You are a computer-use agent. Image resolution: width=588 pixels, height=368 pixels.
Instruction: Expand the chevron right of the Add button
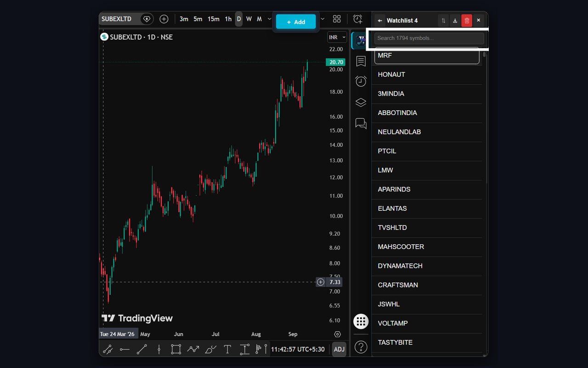(322, 19)
